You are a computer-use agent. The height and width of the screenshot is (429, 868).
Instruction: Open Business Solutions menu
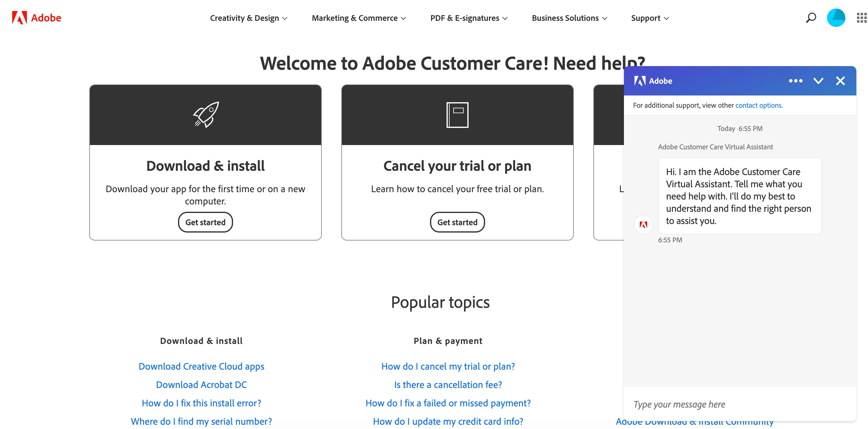[569, 18]
